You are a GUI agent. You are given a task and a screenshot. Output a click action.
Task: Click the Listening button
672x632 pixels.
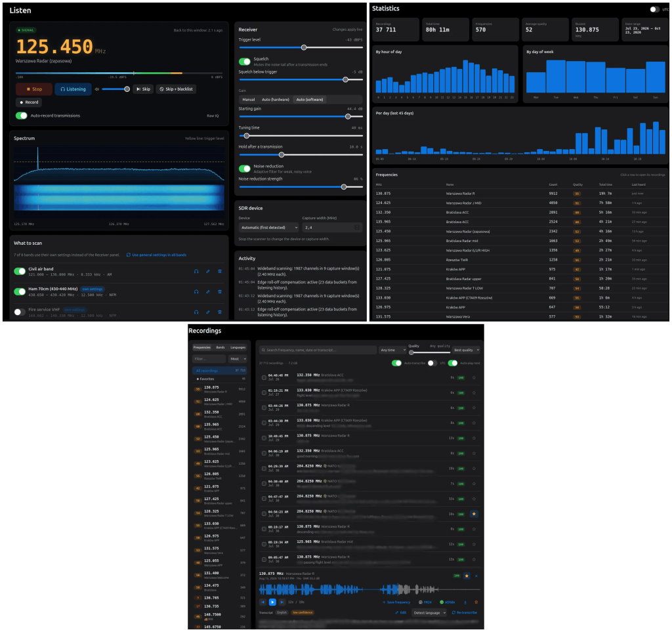(73, 89)
